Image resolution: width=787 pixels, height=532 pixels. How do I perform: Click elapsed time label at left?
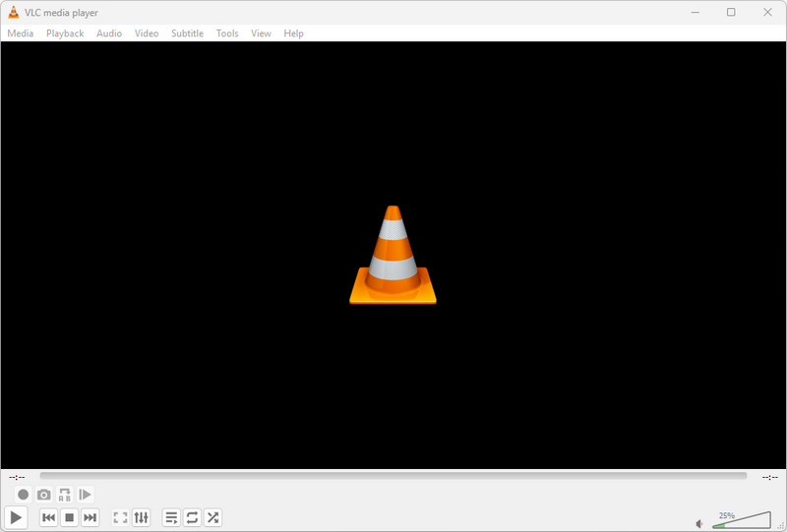point(17,477)
